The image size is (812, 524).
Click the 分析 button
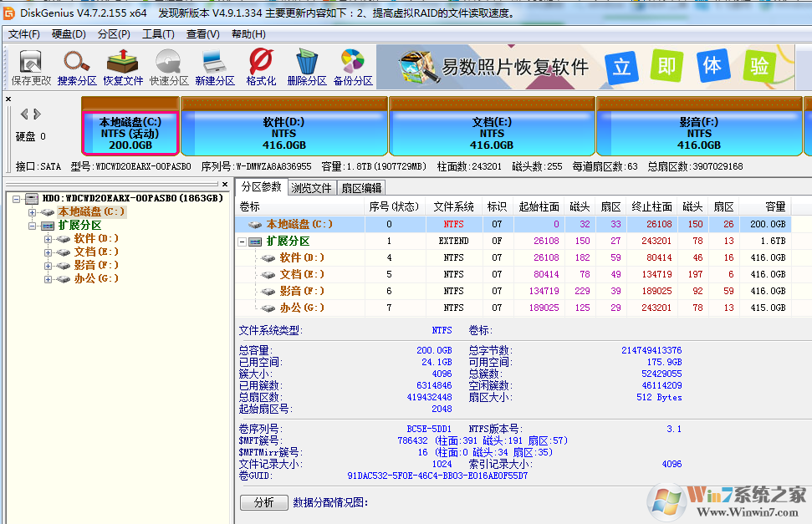[x=263, y=502]
